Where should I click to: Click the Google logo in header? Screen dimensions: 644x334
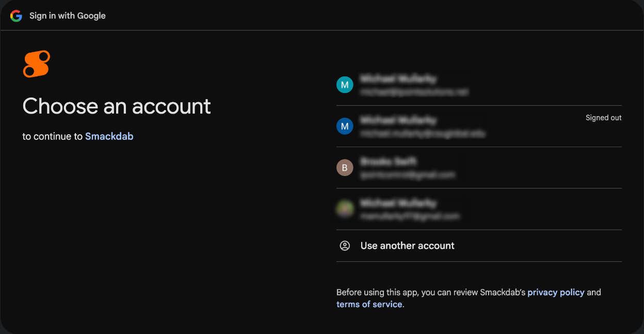point(16,15)
